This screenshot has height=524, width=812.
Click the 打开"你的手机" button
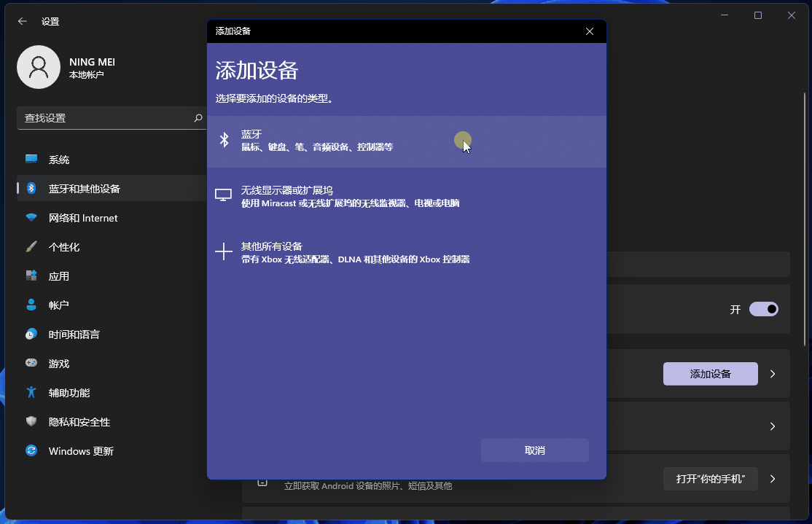[x=710, y=479]
